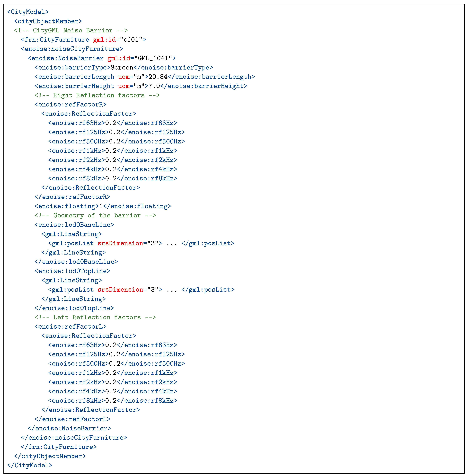The image size is (469, 476).
Task: Click the closing CityModel tag
Action: click(x=30, y=465)
